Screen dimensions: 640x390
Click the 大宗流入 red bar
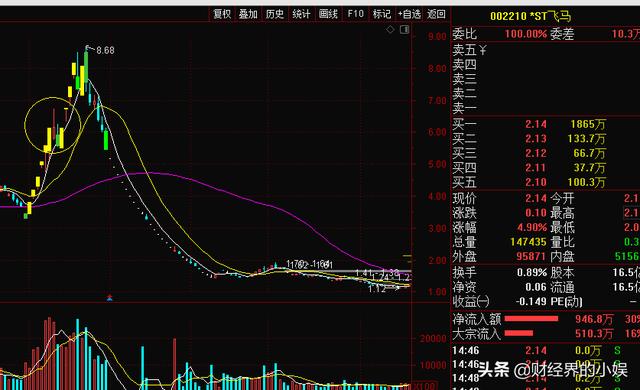519,333
